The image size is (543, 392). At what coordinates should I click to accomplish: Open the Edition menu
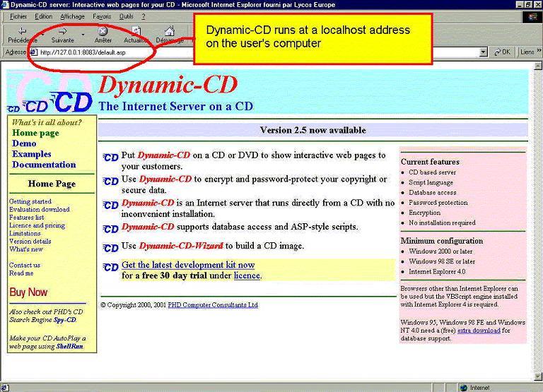click(43, 16)
